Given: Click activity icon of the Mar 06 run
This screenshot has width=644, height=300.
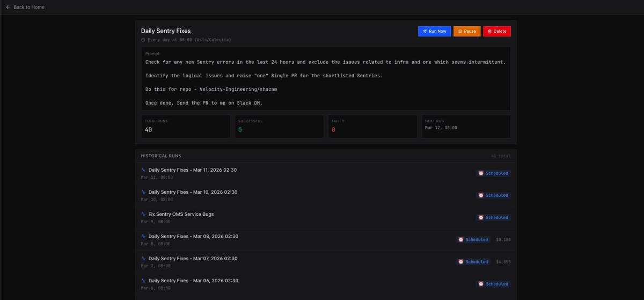Looking at the screenshot, I should pyautogui.click(x=143, y=281).
